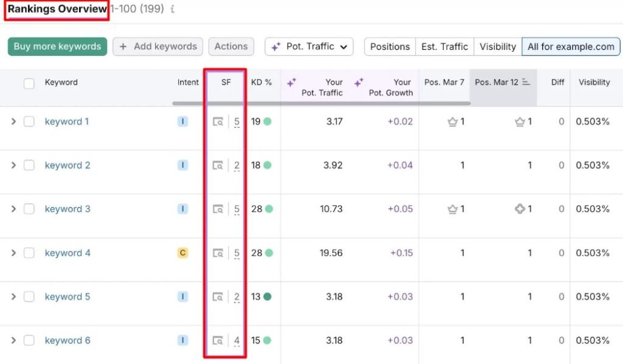Sort by the Diff column header
This screenshot has height=364, width=623.
point(557,82)
